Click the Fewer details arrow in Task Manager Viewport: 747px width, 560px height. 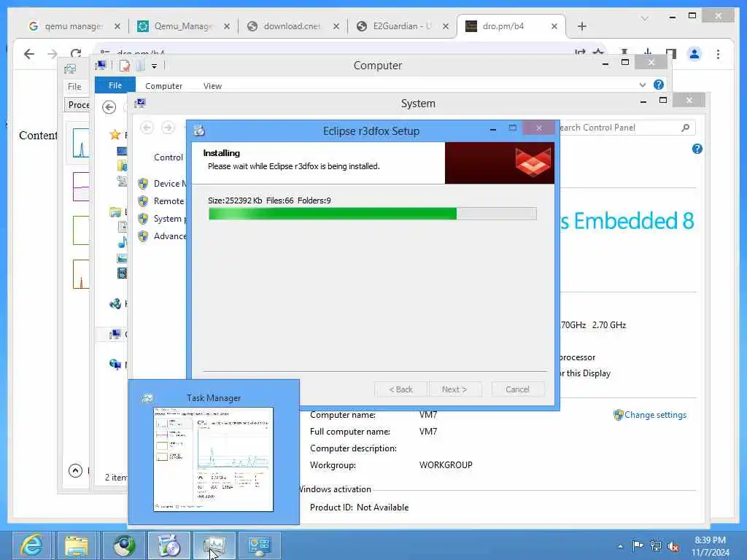pyautogui.click(x=75, y=471)
